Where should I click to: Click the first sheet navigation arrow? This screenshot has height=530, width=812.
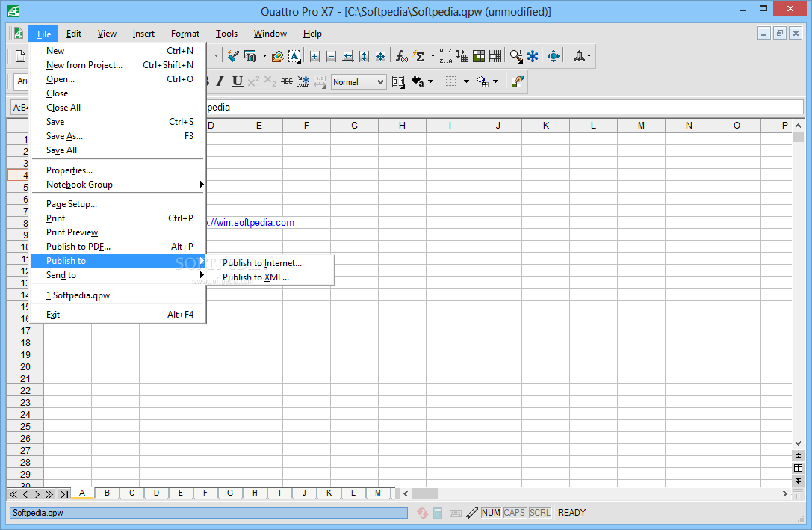[13, 494]
